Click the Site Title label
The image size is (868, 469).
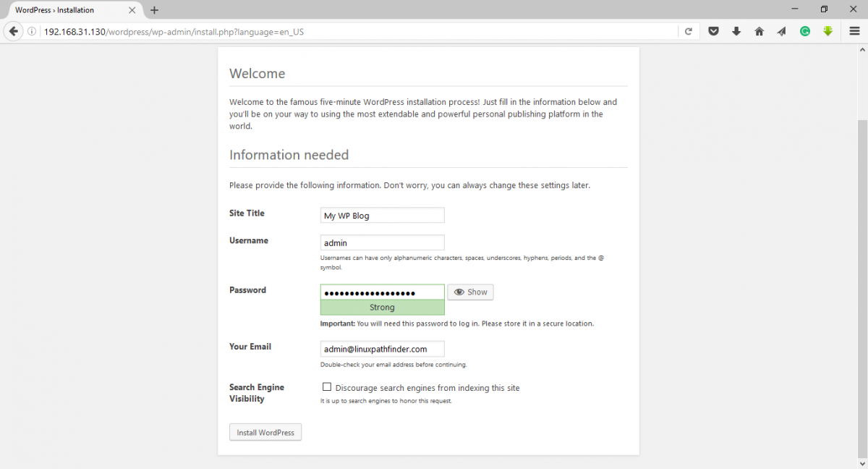[247, 214]
